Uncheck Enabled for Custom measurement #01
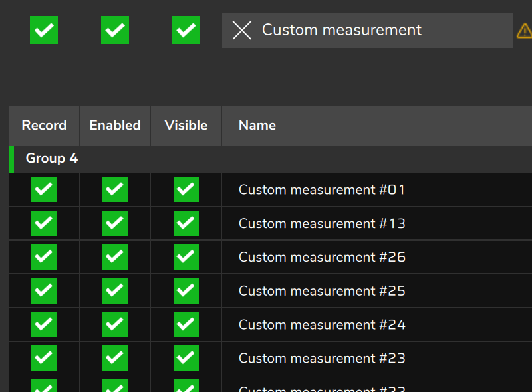 click(x=115, y=189)
